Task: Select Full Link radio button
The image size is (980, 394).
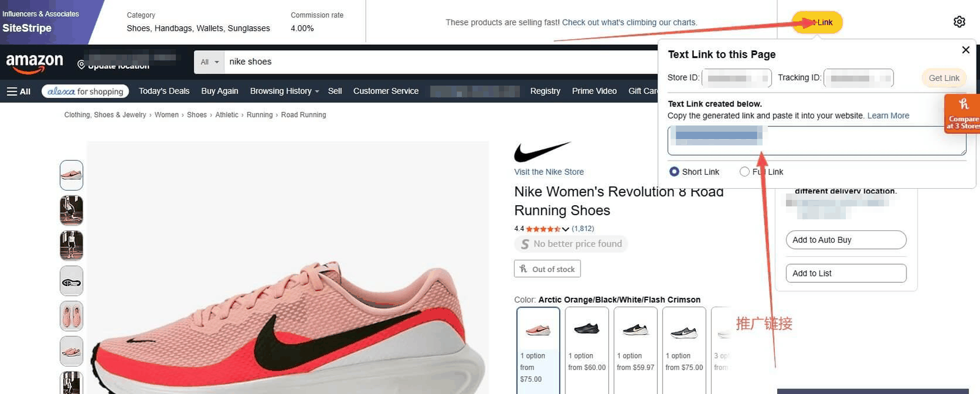Action: click(x=744, y=172)
